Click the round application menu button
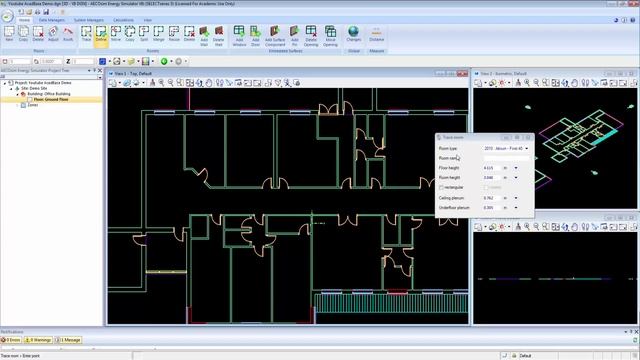640x360 pixels. [7, 16]
